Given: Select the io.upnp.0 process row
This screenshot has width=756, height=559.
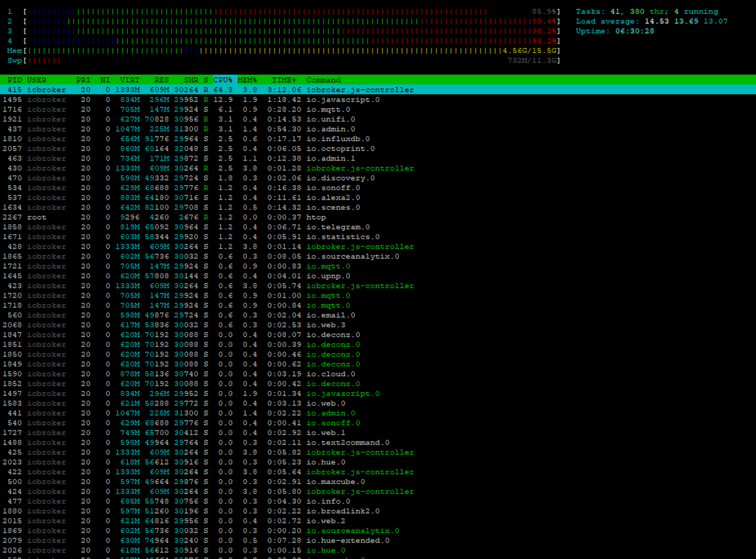Looking at the screenshot, I should coord(378,276).
